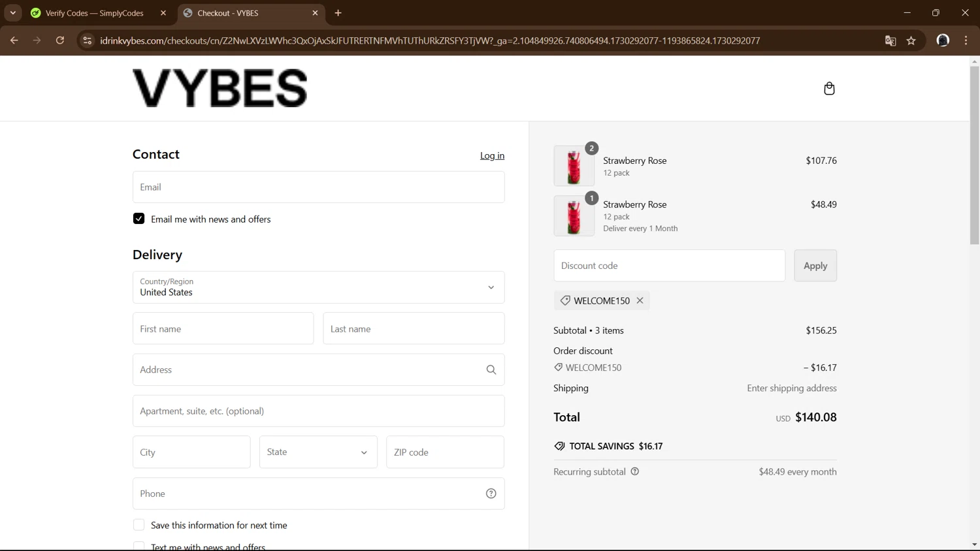Focus the First name field
The height and width of the screenshot is (551, 980).
tap(223, 328)
